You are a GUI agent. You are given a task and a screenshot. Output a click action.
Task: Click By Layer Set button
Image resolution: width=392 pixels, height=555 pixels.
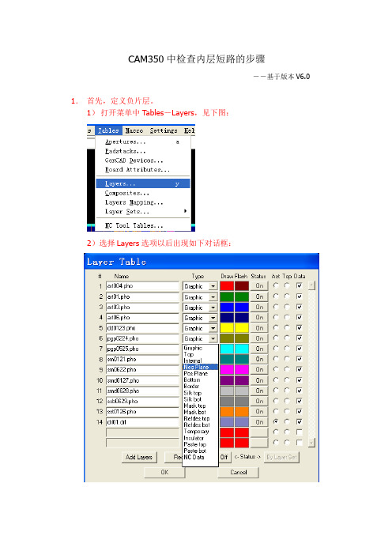281,457
